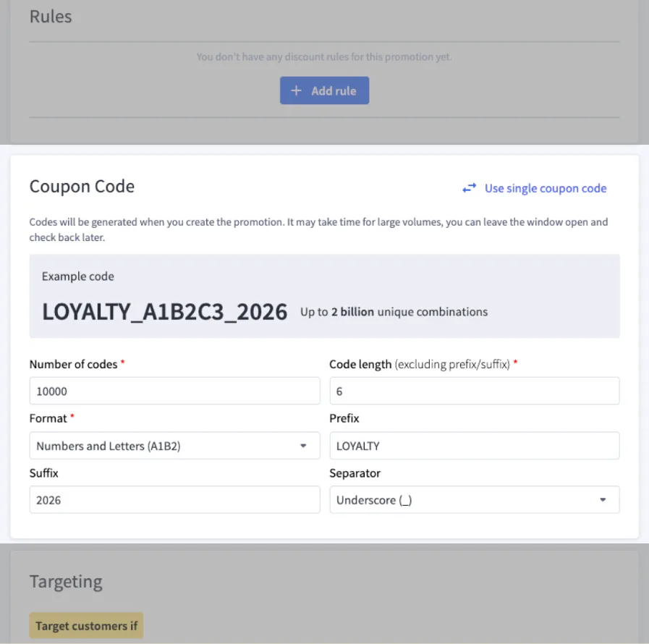Viewport: 649px width, 644px height.
Task: Expand the Numbers and Letters format selector
Action: pyautogui.click(x=174, y=446)
